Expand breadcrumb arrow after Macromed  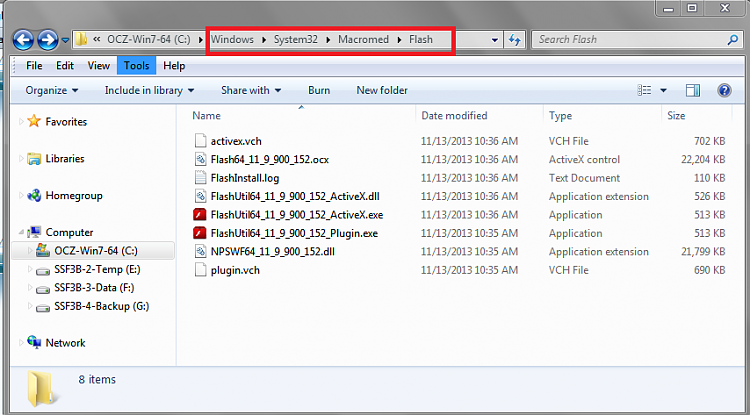pyautogui.click(x=399, y=40)
